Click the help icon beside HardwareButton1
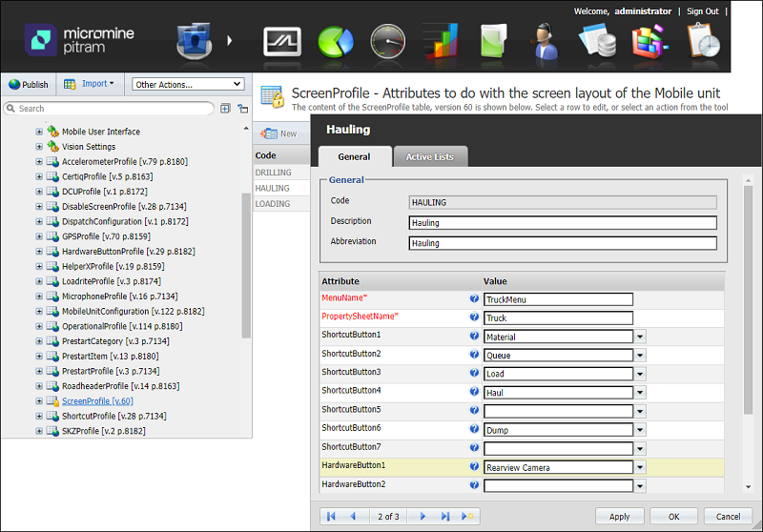763x532 pixels. 474,467
